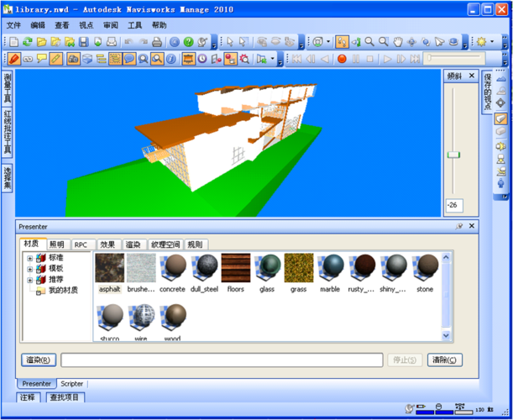Close the 倾斜 tilt panel
This screenshot has height=420, width=513.
(472, 76)
